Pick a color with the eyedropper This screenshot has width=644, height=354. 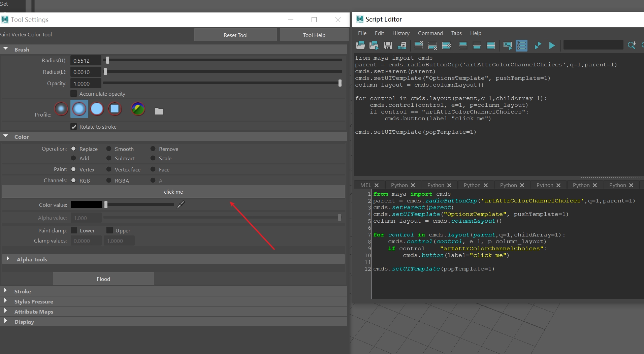point(181,204)
